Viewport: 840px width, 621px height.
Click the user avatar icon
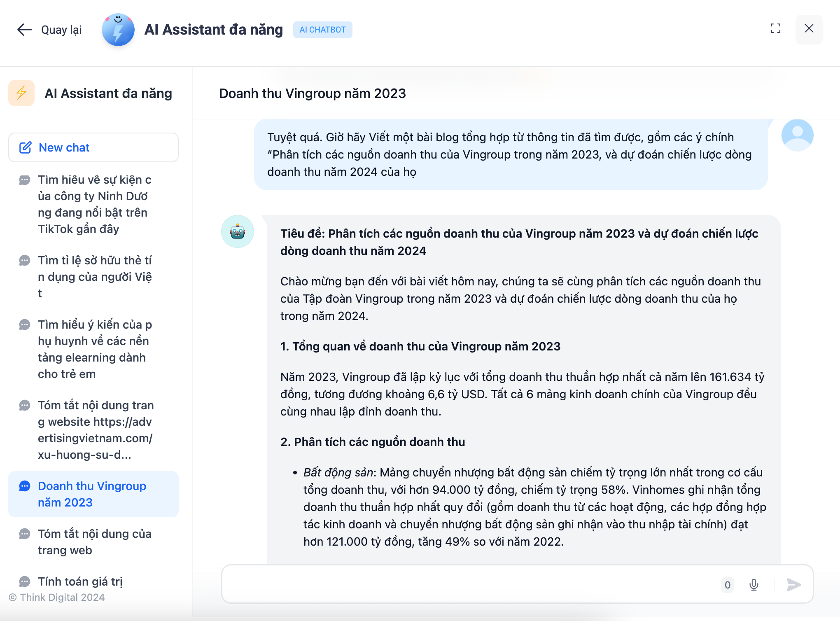(797, 135)
